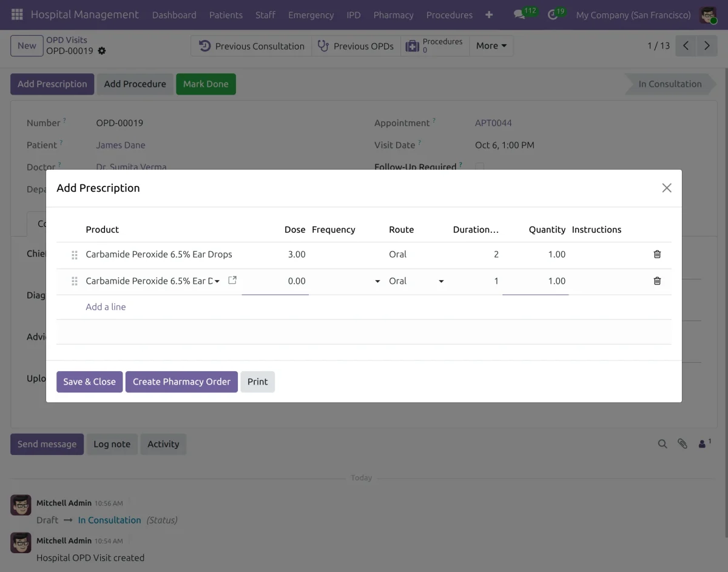Show followers icon in the chatter
The height and width of the screenshot is (572, 728).
coord(705,443)
